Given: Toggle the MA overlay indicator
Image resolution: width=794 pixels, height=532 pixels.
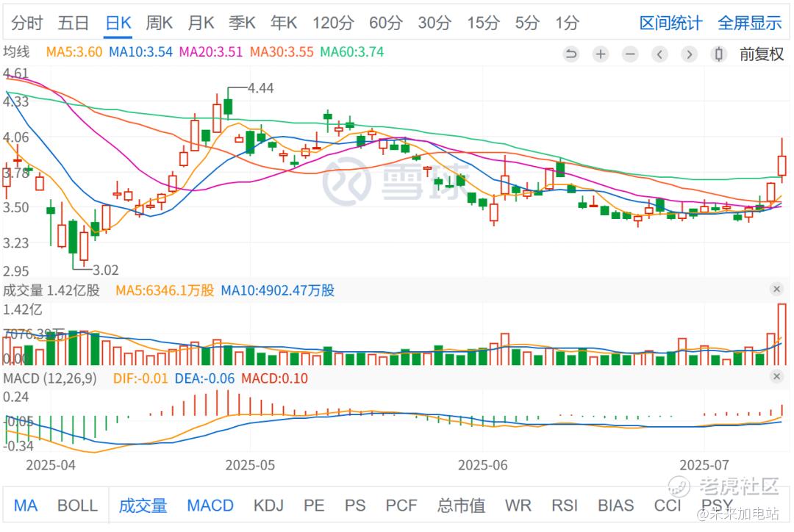Looking at the screenshot, I should click(25, 505).
